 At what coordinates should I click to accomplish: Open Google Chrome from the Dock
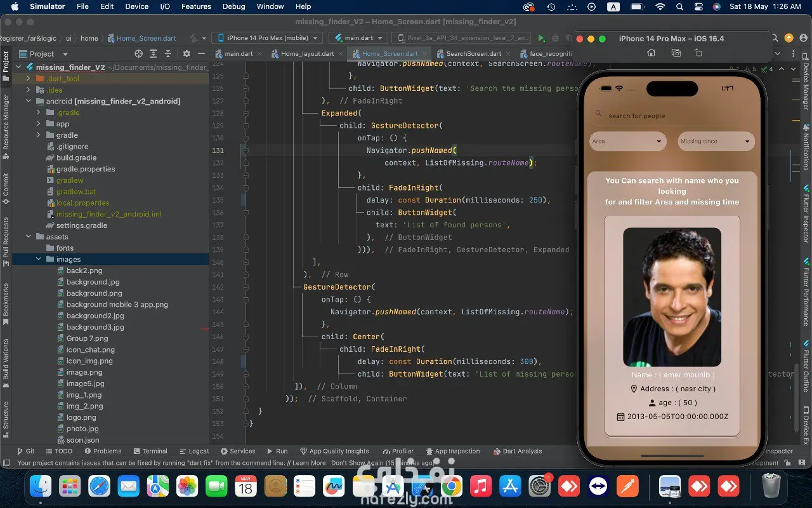451,486
